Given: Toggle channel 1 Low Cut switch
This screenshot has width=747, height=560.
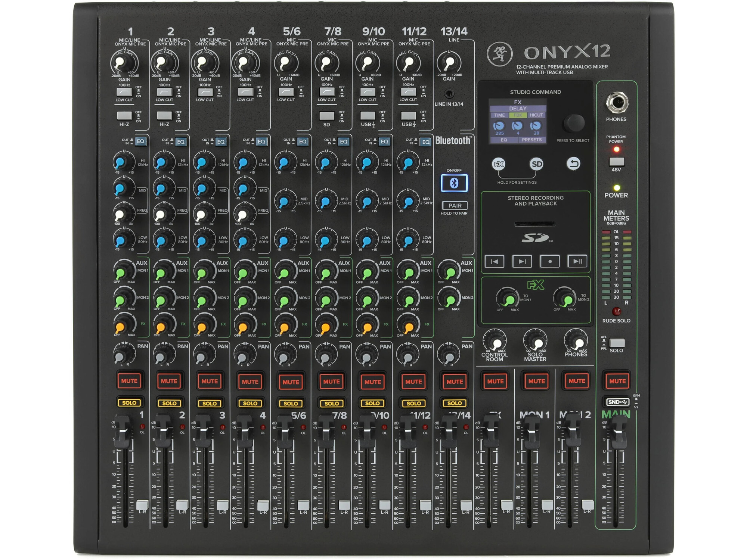Looking at the screenshot, I should (x=124, y=92).
